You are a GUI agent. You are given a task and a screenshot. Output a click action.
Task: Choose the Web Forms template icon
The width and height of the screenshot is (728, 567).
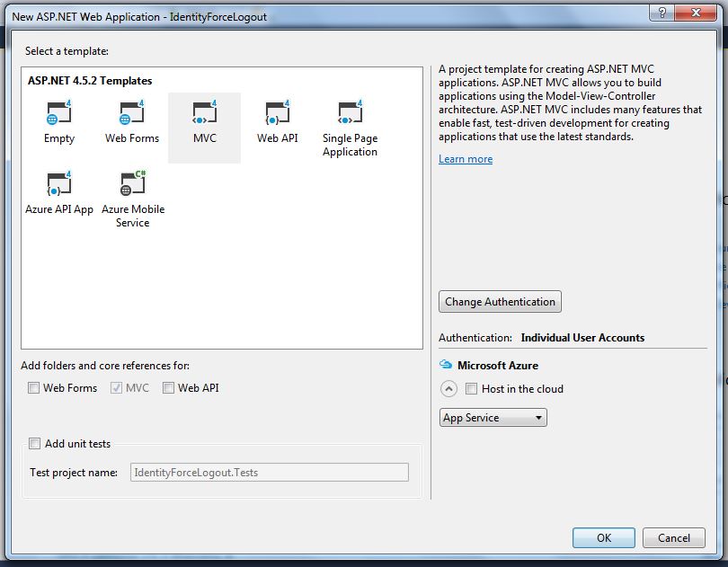(x=132, y=113)
